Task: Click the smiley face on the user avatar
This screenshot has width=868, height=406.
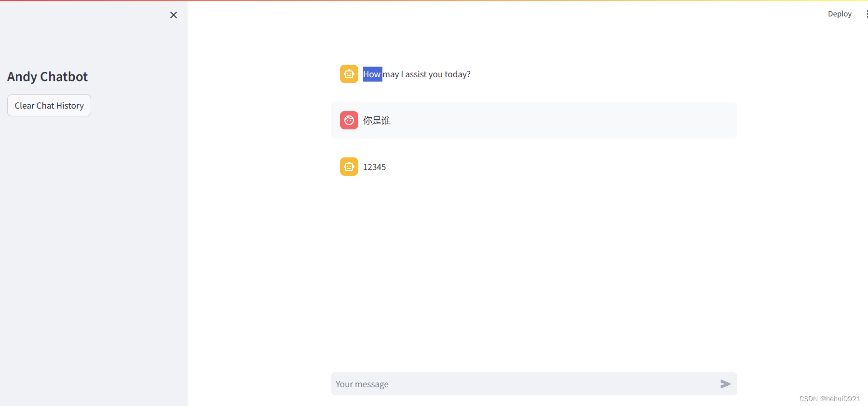Action: 349,120
